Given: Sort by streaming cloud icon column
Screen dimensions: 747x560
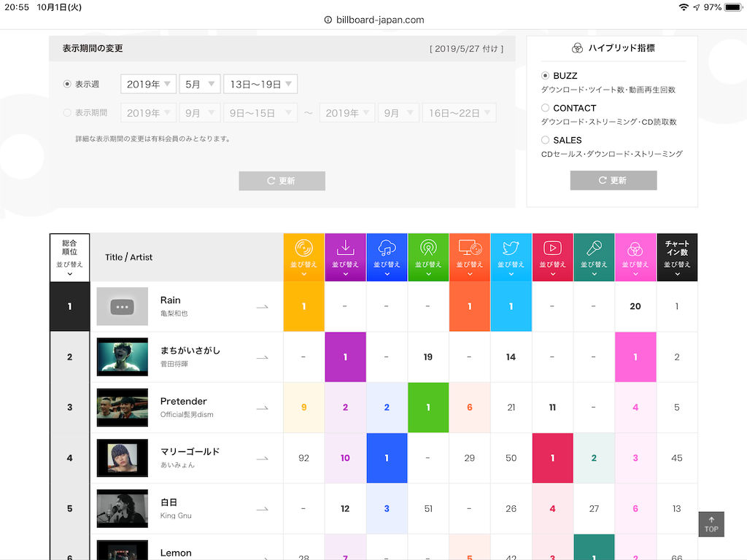Looking at the screenshot, I should [387, 257].
